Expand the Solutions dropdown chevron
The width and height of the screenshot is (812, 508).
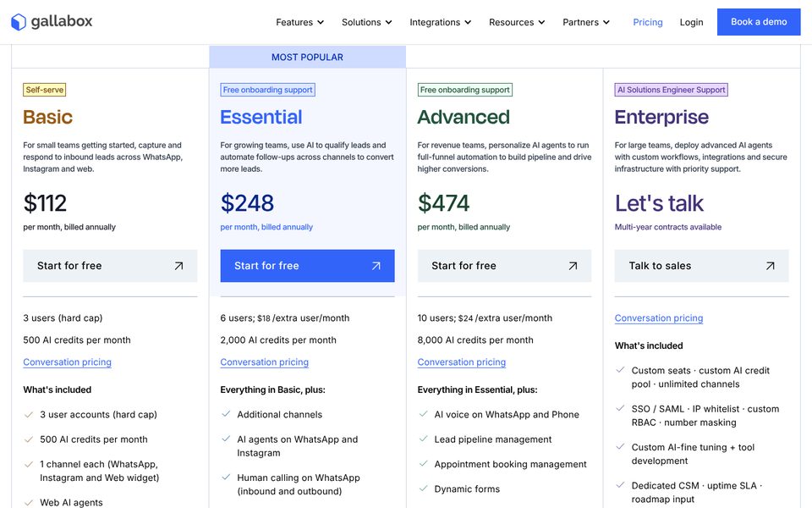pyautogui.click(x=388, y=22)
